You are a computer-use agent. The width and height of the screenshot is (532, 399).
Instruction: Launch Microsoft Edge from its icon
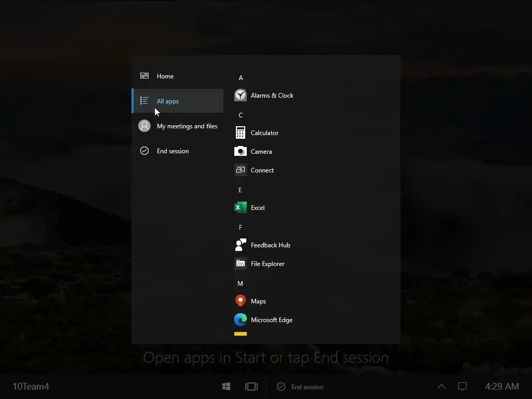(x=241, y=320)
